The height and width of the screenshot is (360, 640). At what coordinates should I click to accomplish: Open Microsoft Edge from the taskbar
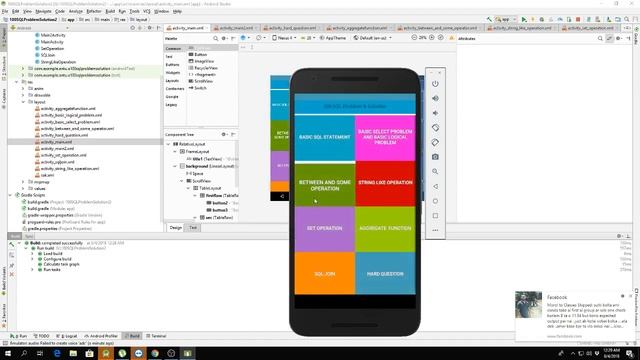click(x=57, y=353)
